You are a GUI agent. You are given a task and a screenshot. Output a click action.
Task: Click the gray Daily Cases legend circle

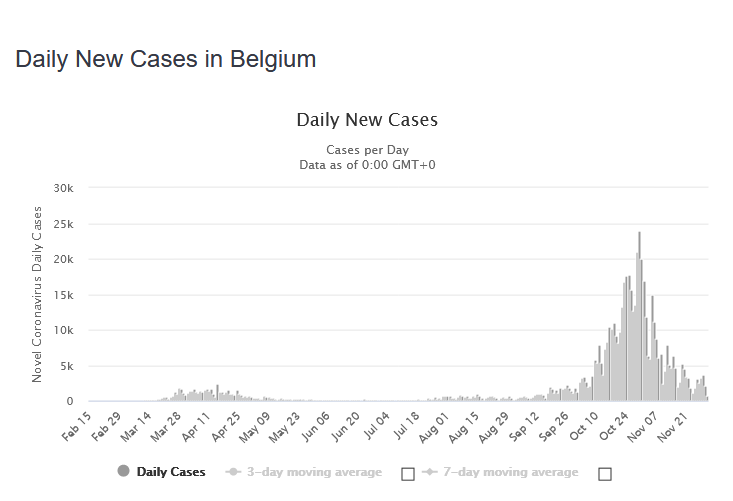[123, 472]
